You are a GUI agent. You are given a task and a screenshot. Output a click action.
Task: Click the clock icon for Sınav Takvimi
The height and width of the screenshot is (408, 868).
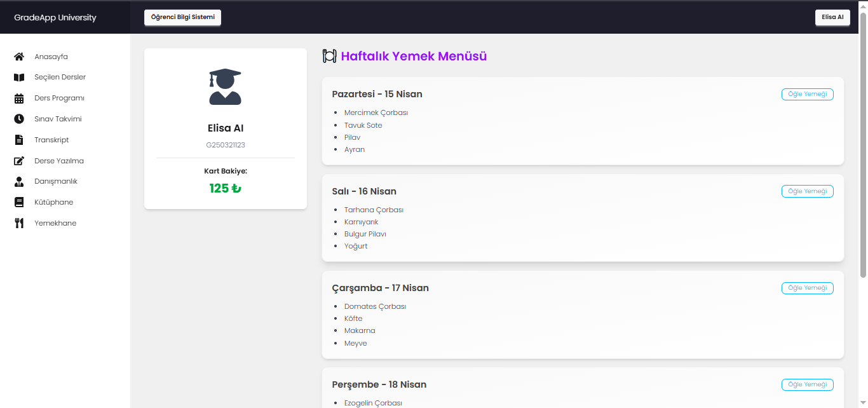click(19, 119)
